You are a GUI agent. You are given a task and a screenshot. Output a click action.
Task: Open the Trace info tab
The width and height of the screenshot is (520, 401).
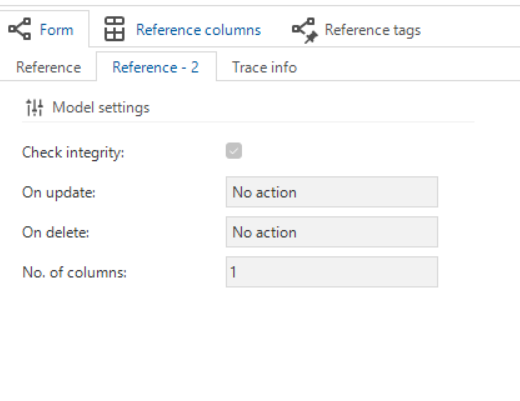pos(264,67)
